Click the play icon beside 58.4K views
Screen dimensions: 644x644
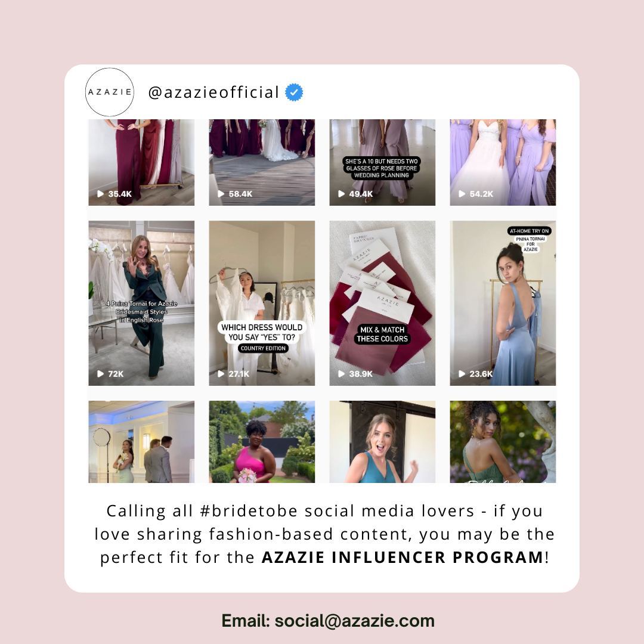[x=221, y=194]
